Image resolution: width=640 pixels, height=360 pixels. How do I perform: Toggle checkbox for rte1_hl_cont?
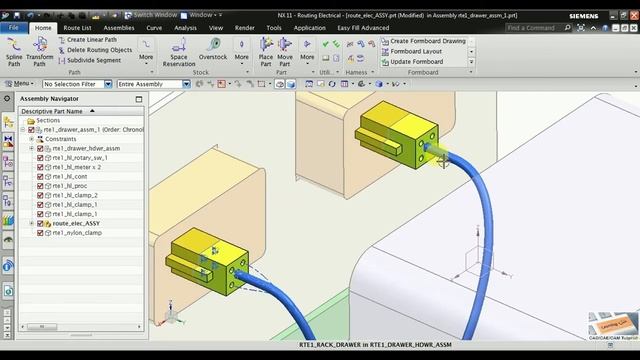tap(40, 176)
